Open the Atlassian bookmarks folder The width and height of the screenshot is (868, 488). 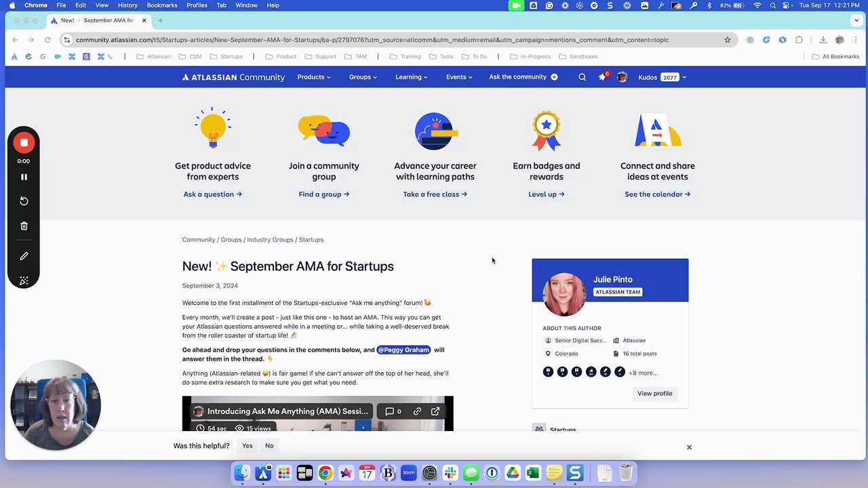tap(154, 57)
